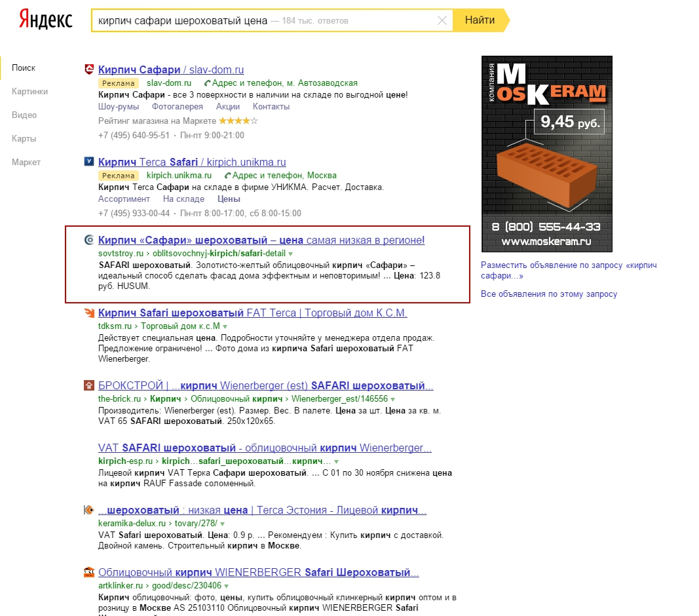Open Фотогалерея sitelink
Image resolution: width=699 pixels, height=616 pixels.
point(178,107)
